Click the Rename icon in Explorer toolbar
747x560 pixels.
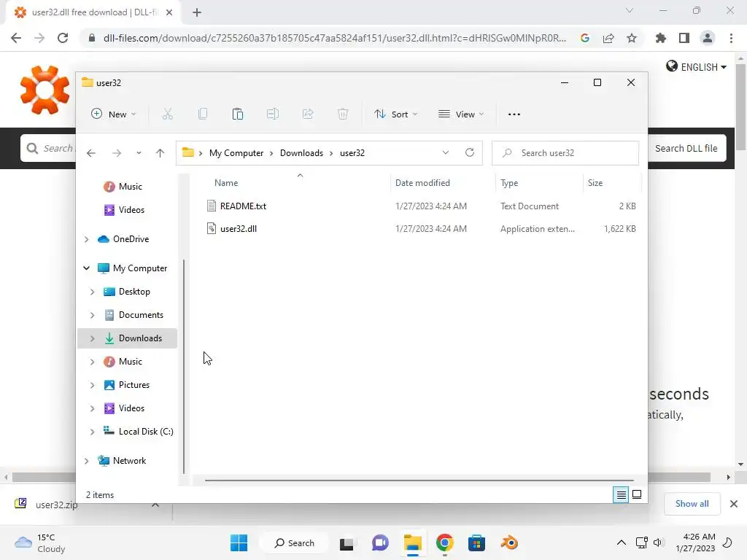[x=273, y=114]
